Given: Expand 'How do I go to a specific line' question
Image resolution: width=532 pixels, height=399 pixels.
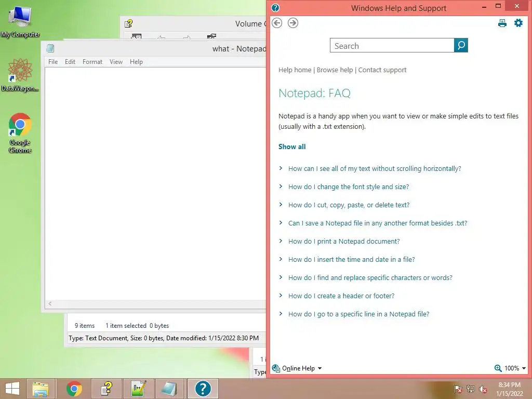Looking at the screenshot, I should coord(358,314).
